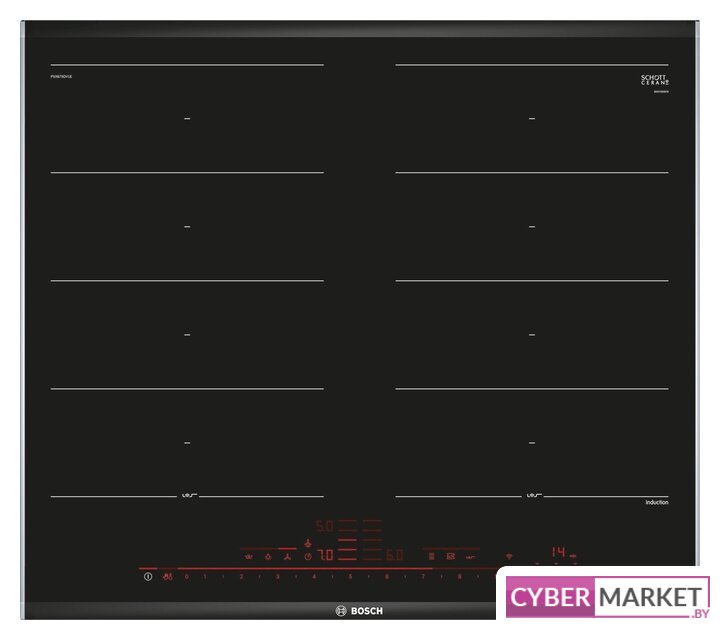This screenshot has height=640, width=720.
Task: Set power level 2 on slider
Action: click(x=241, y=577)
